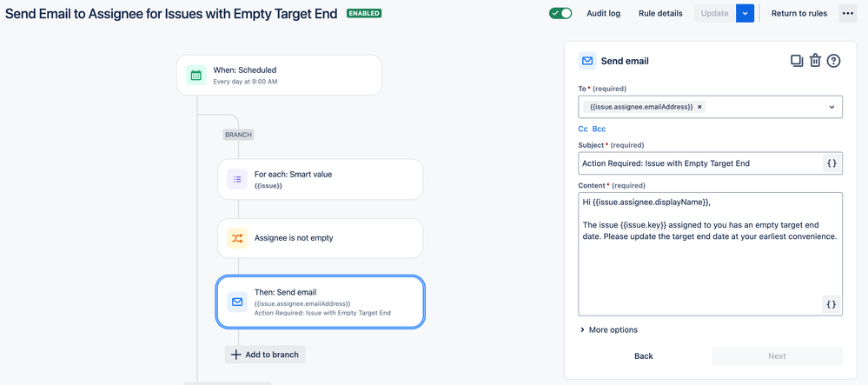Expand the To recipients dropdown
The height and width of the screenshot is (385, 868).
click(832, 107)
